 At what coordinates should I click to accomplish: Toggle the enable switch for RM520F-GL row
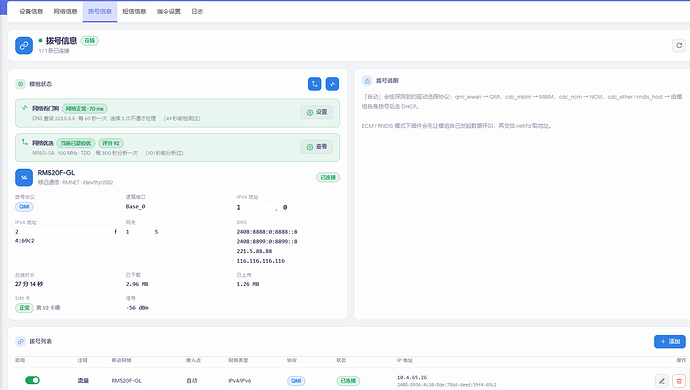coord(32,380)
